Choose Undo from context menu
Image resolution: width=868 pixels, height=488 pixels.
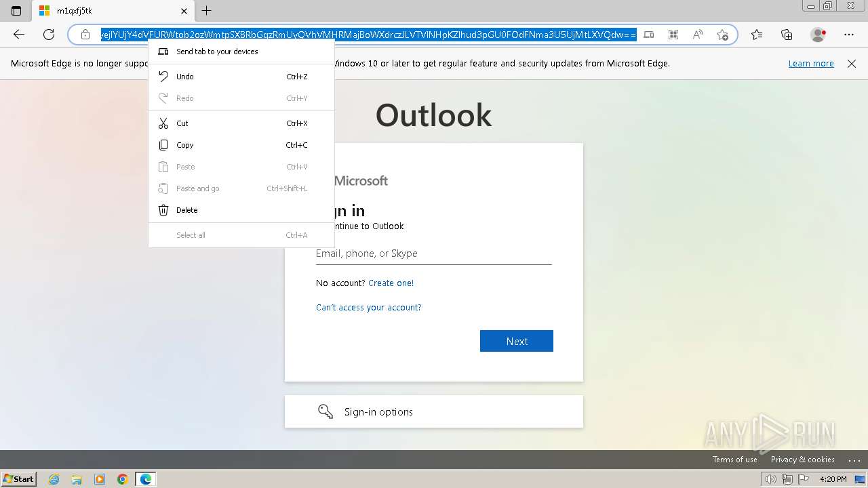click(x=241, y=77)
